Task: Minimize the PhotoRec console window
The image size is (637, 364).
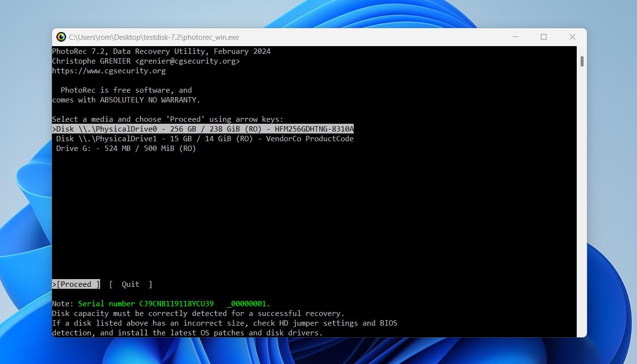Action: (515, 37)
